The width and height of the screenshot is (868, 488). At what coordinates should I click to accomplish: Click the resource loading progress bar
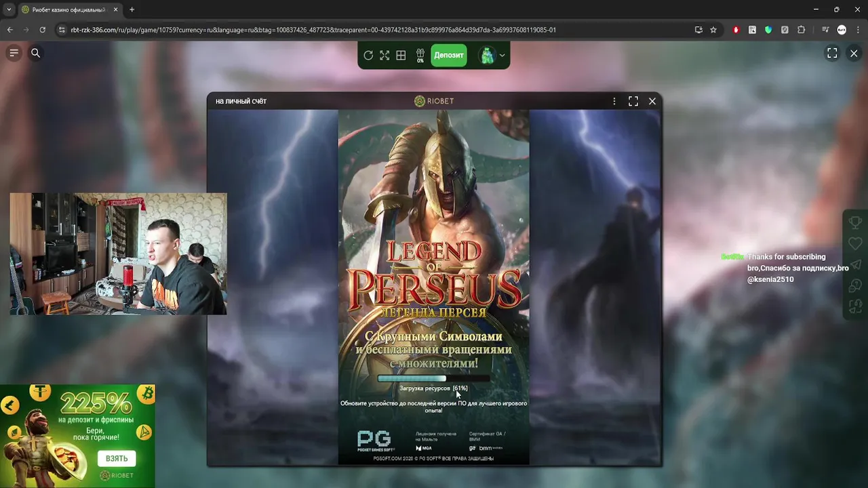pyautogui.click(x=433, y=379)
